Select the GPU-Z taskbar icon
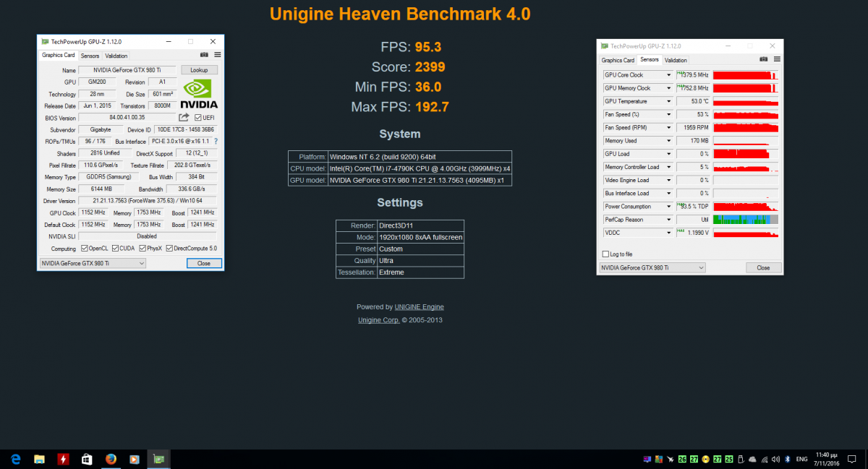Image resolution: width=868 pixels, height=469 pixels. pyautogui.click(x=158, y=459)
